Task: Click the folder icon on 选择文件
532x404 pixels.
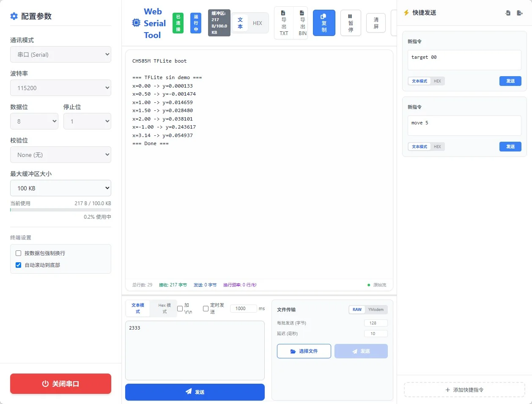Action: pos(293,352)
